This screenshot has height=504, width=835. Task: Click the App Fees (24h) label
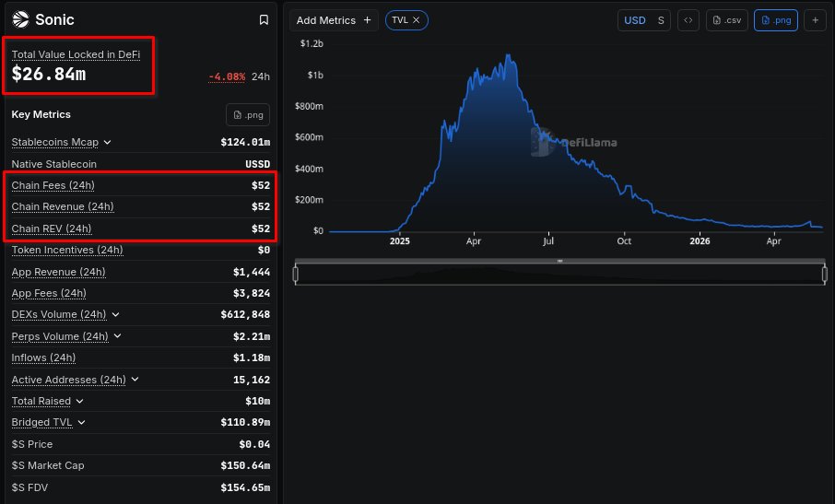pyautogui.click(x=49, y=293)
